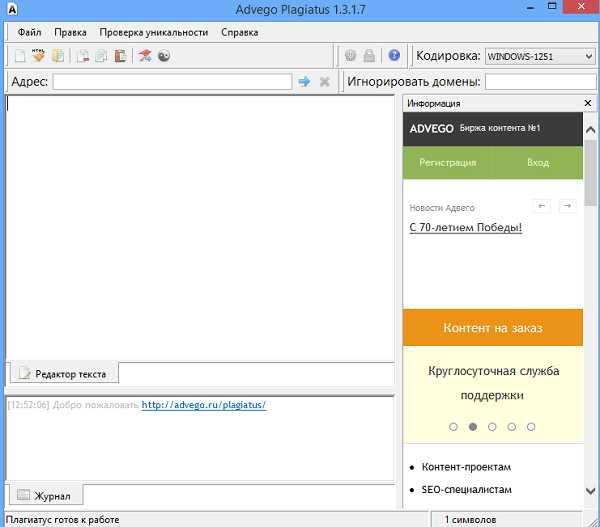
Task: Click the blue go arrow next to address
Action: pyautogui.click(x=304, y=82)
